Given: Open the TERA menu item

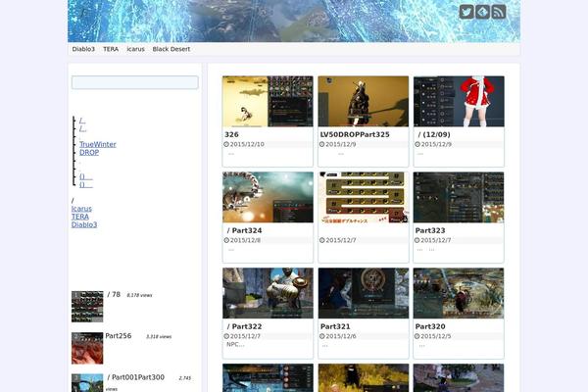Looking at the screenshot, I should pyautogui.click(x=111, y=49).
